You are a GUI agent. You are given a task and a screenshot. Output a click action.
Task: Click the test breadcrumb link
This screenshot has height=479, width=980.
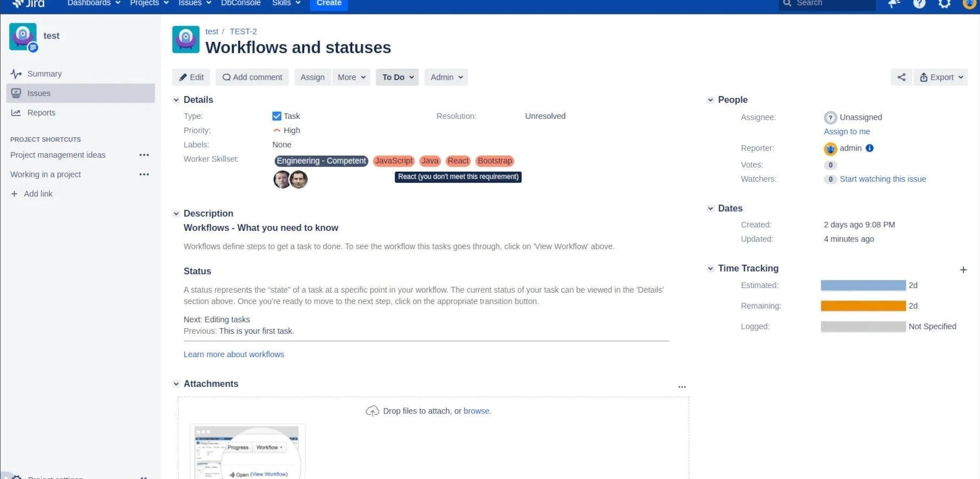point(212,31)
